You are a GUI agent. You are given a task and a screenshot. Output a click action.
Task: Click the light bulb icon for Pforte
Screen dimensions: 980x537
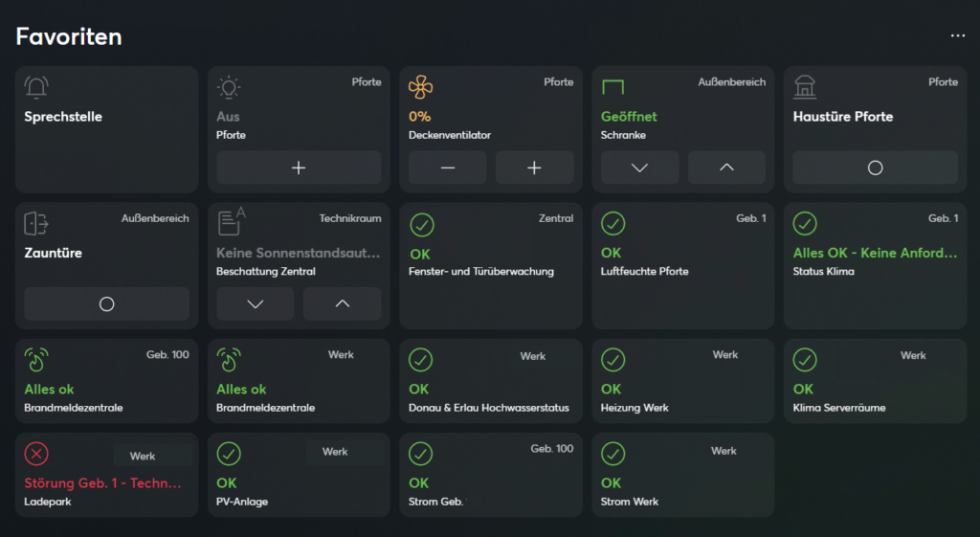pos(229,88)
